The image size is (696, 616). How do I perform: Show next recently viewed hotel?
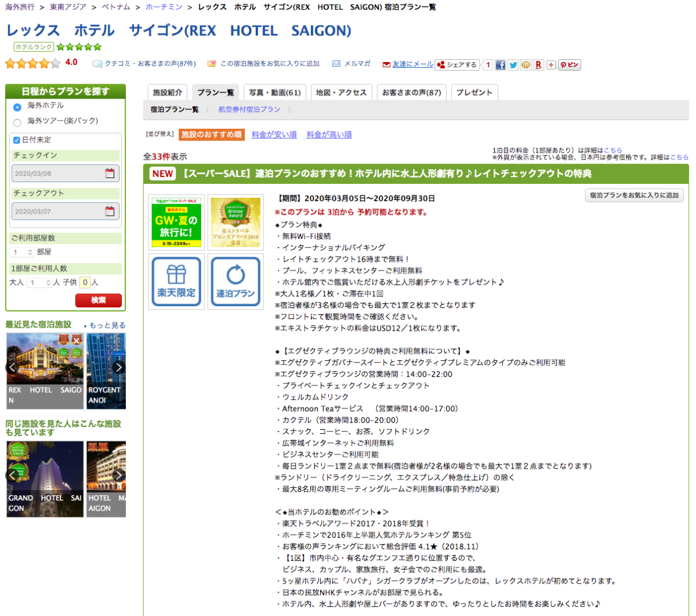tap(119, 367)
